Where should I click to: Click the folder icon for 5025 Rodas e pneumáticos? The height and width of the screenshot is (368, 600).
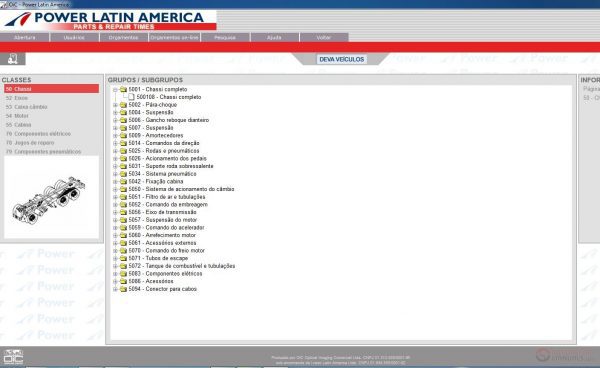(x=123, y=151)
